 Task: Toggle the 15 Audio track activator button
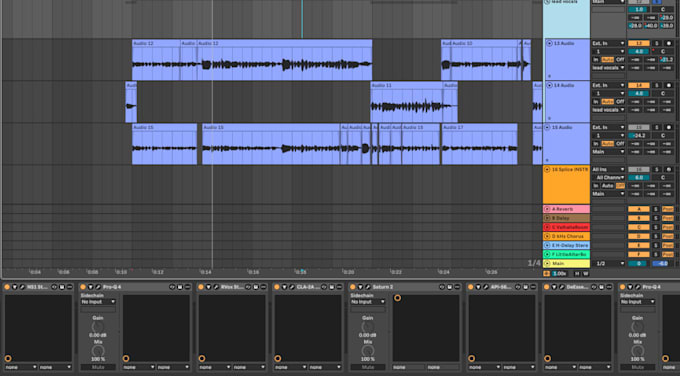639,128
